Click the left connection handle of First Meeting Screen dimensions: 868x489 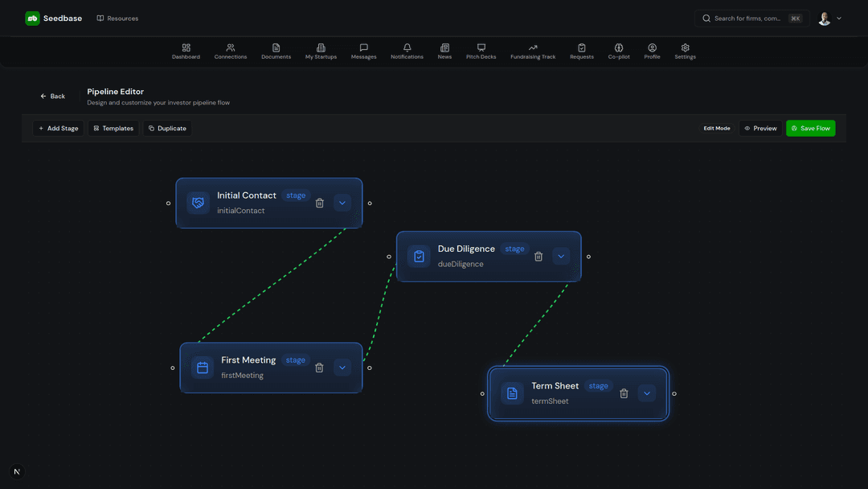click(x=173, y=368)
